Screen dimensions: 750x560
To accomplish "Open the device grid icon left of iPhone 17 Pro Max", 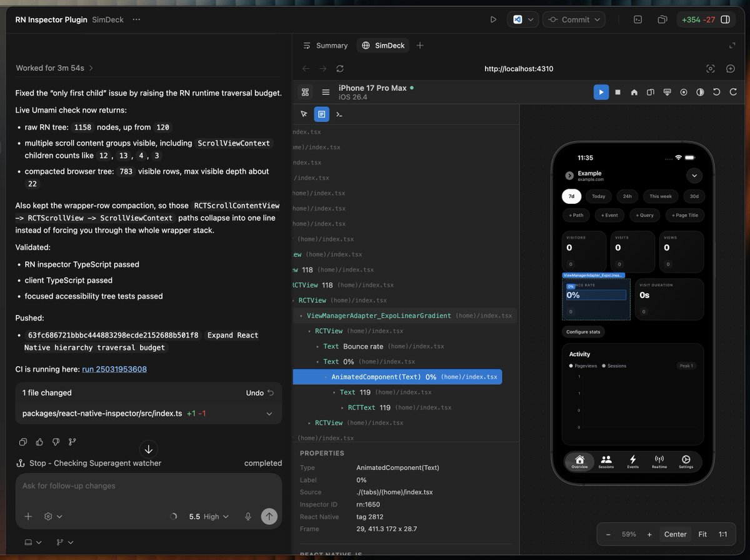I will tap(305, 92).
